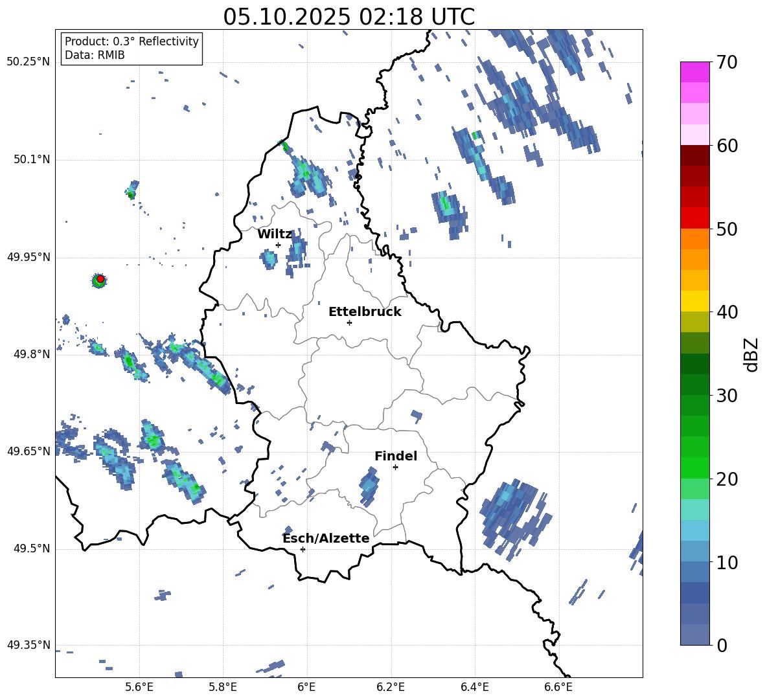
Task: Click the colorbar tick label 60
Action: (727, 146)
